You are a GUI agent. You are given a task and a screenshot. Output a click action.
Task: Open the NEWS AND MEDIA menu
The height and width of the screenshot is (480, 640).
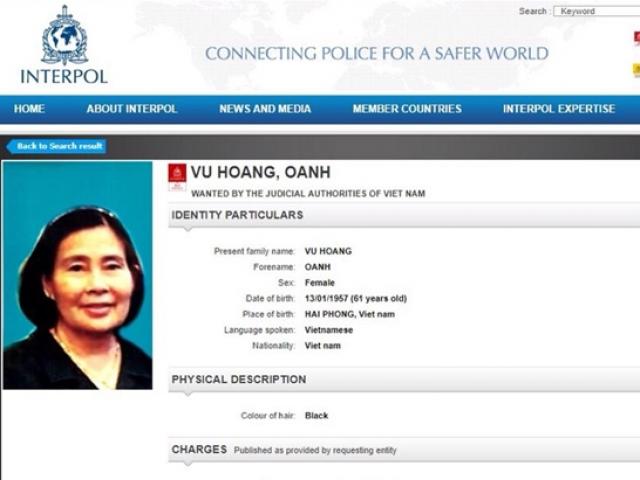point(265,109)
